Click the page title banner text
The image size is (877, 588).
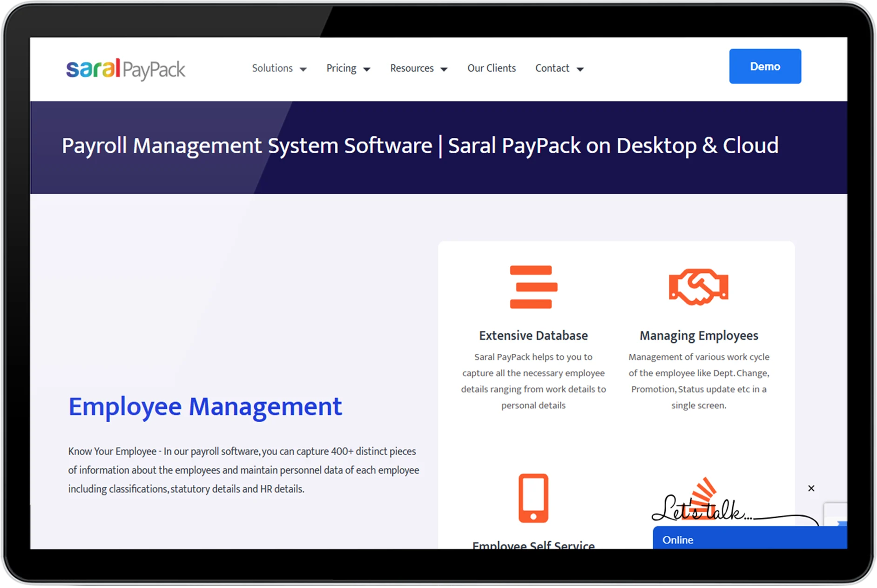(420, 145)
